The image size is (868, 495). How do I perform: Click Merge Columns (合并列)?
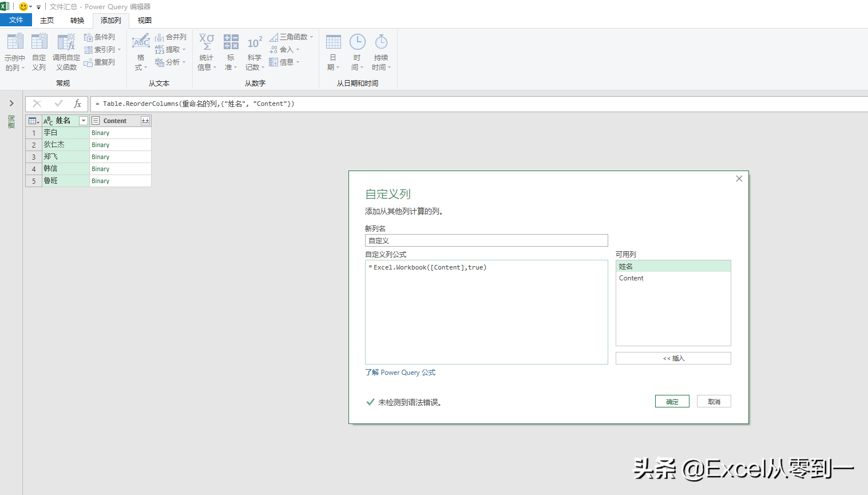[171, 37]
